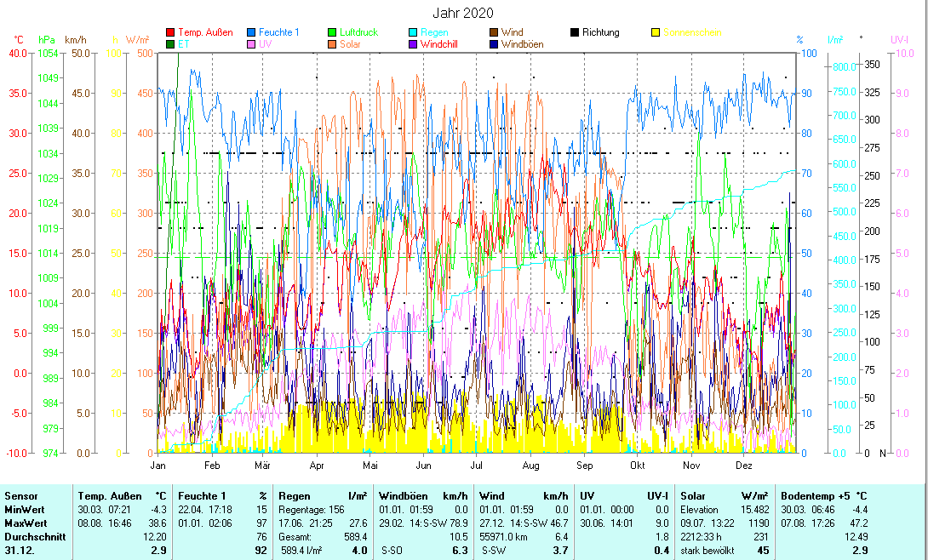Click the 'Sensor' header in the table
The height and width of the screenshot is (560, 928).
pos(21,496)
